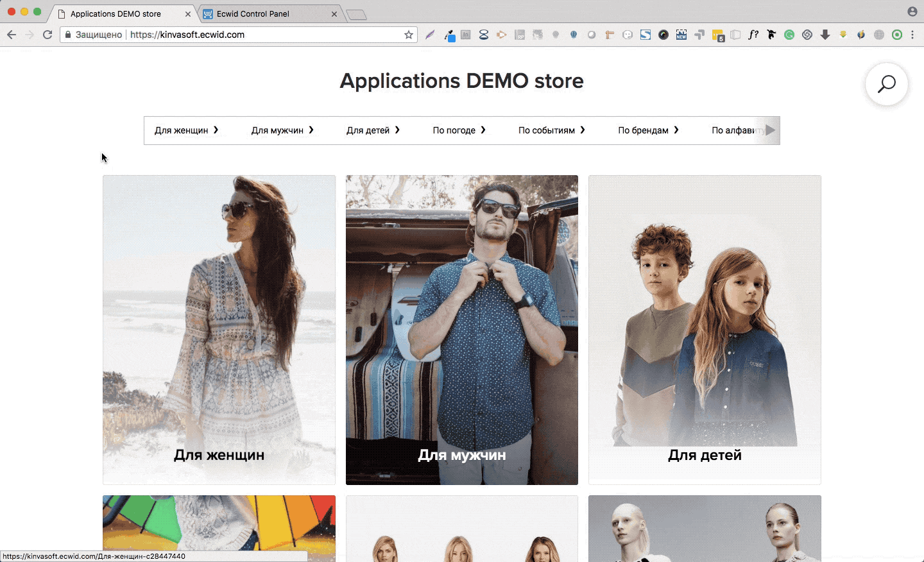Reload the page
This screenshot has height=562, width=924.
pos(47,35)
